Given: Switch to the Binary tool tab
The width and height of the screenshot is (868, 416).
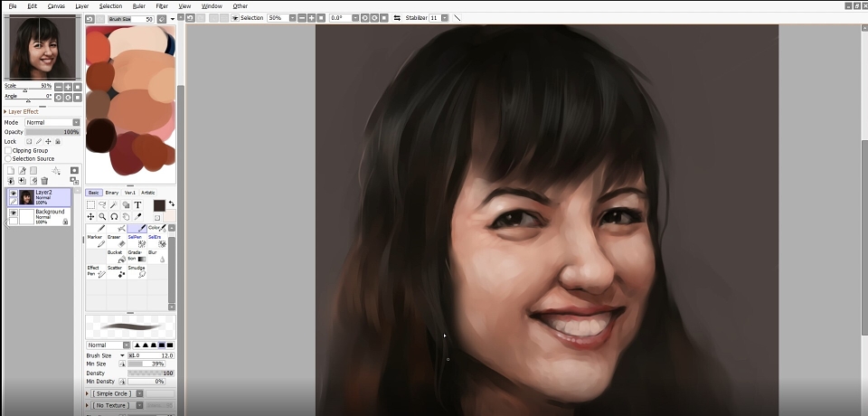Looking at the screenshot, I should tap(112, 193).
